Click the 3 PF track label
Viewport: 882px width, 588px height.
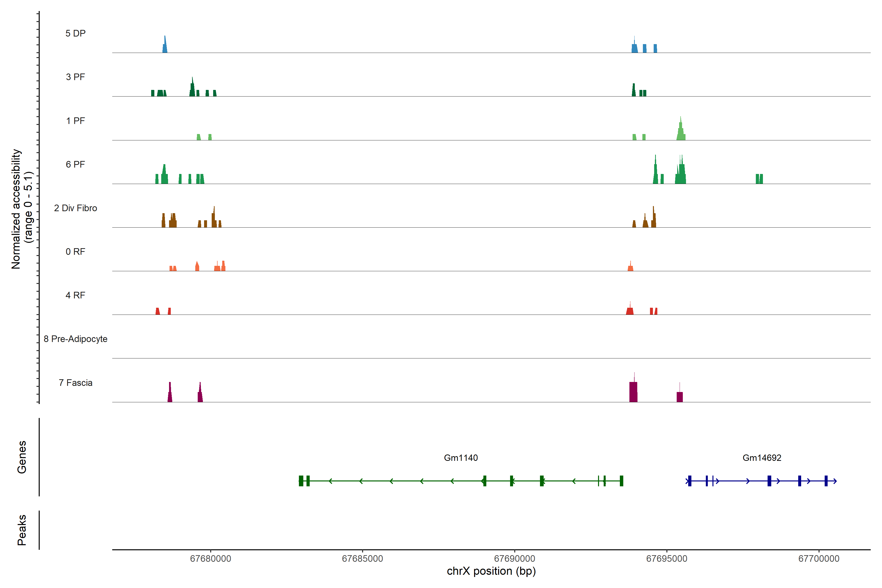click(x=75, y=77)
